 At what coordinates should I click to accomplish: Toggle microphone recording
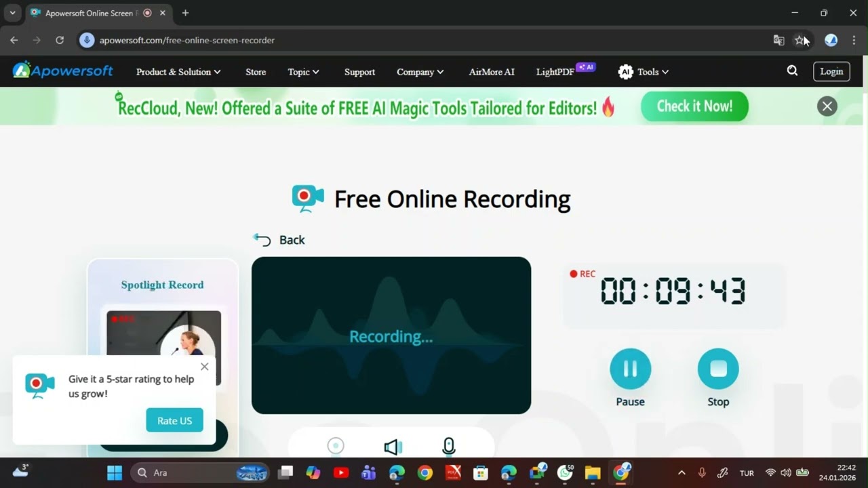[x=448, y=446]
